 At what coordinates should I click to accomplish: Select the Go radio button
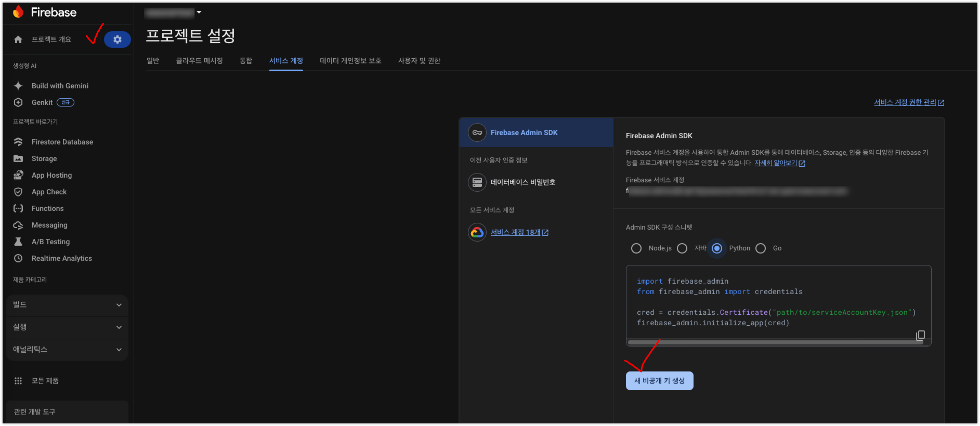[x=761, y=248]
